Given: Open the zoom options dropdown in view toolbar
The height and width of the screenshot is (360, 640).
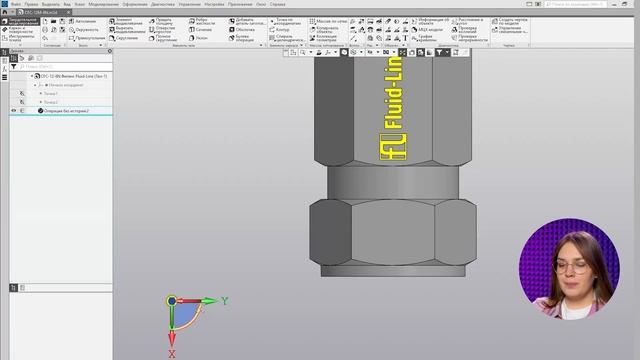Looking at the screenshot, I should tap(311, 52).
